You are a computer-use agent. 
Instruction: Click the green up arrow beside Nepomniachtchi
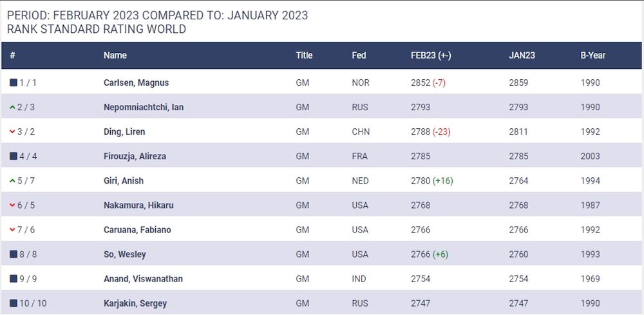13,107
